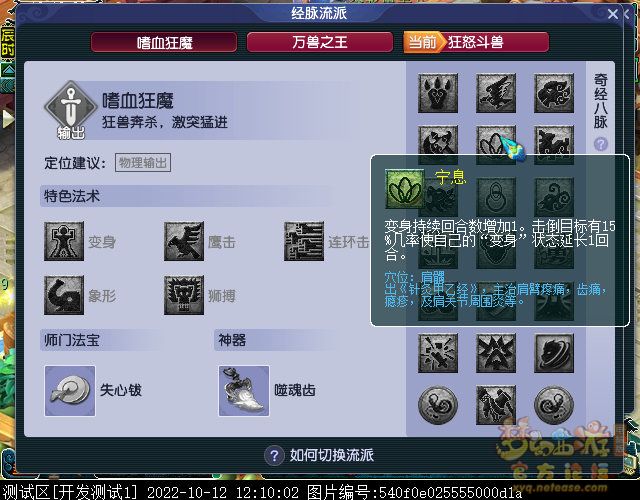640x500 pixels.
Task: Click the 连环击 skill icon
Action: click(x=304, y=242)
